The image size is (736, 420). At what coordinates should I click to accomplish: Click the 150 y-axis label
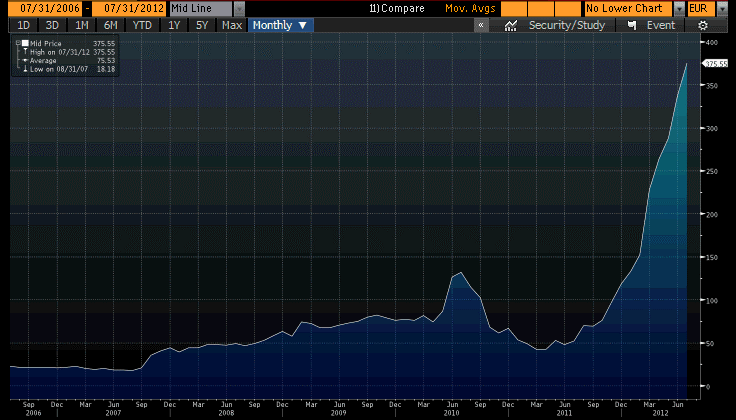tap(712, 257)
